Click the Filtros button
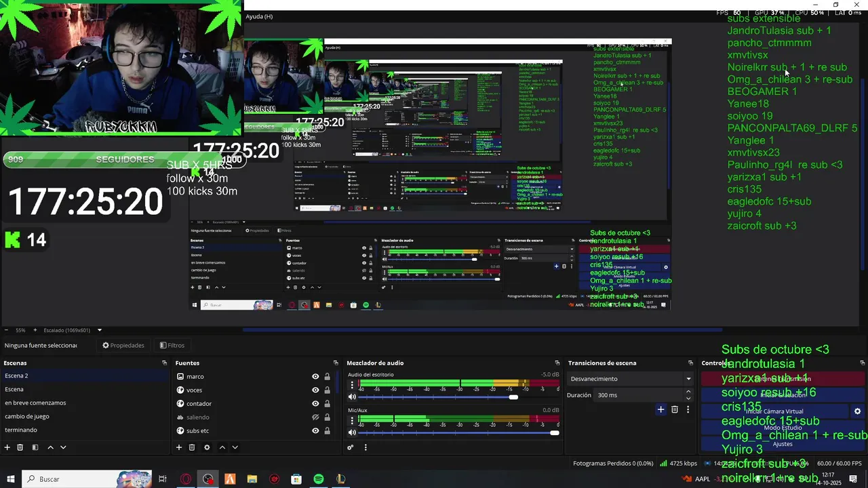 tap(172, 346)
